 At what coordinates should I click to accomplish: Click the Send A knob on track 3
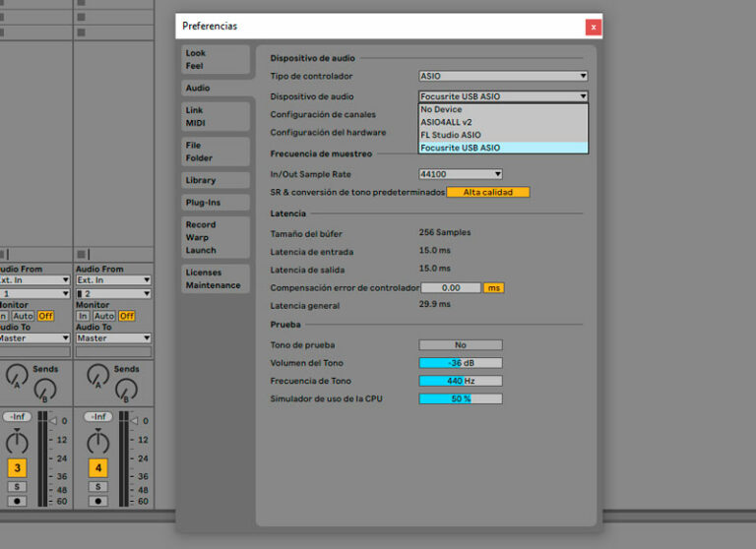point(16,374)
